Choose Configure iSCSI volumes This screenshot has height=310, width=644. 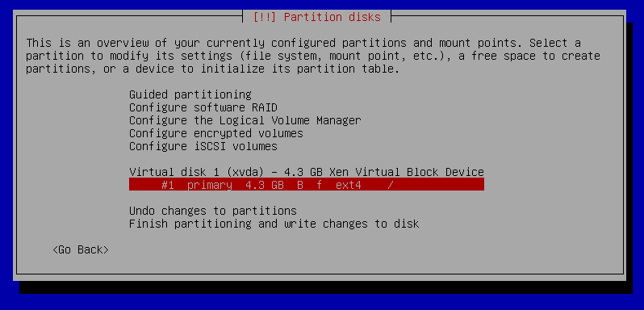coord(203,146)
